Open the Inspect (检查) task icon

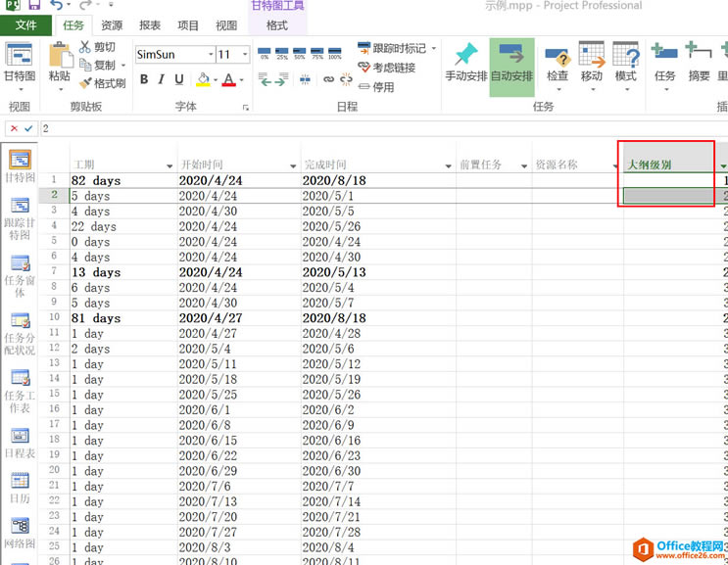point(557,60)
